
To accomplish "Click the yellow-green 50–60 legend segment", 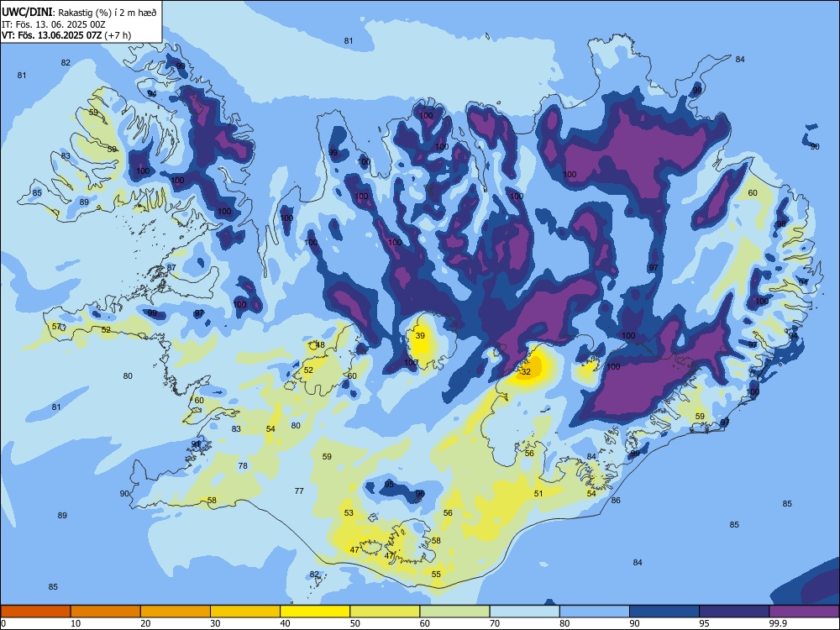I will point(385,612).
